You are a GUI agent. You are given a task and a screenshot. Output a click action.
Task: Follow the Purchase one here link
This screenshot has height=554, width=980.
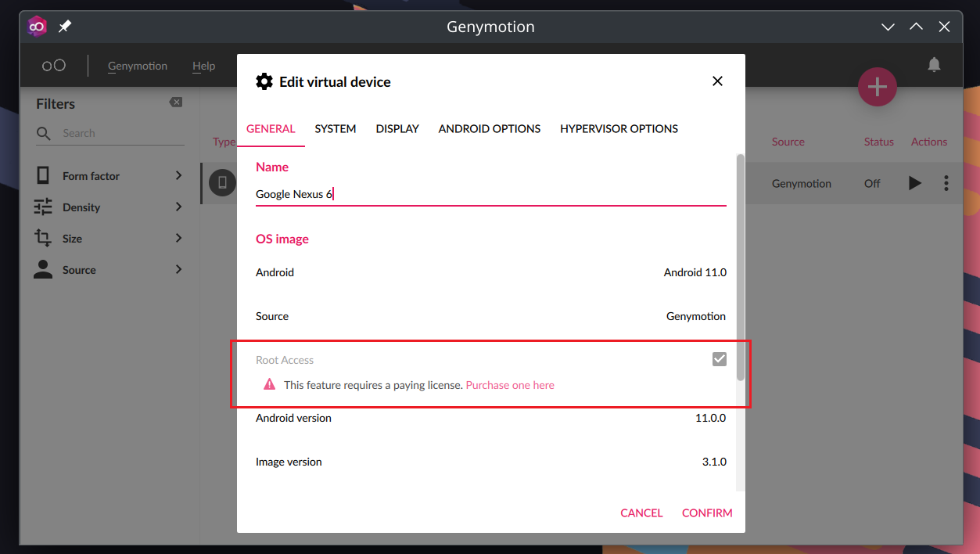tap(510, 385)
